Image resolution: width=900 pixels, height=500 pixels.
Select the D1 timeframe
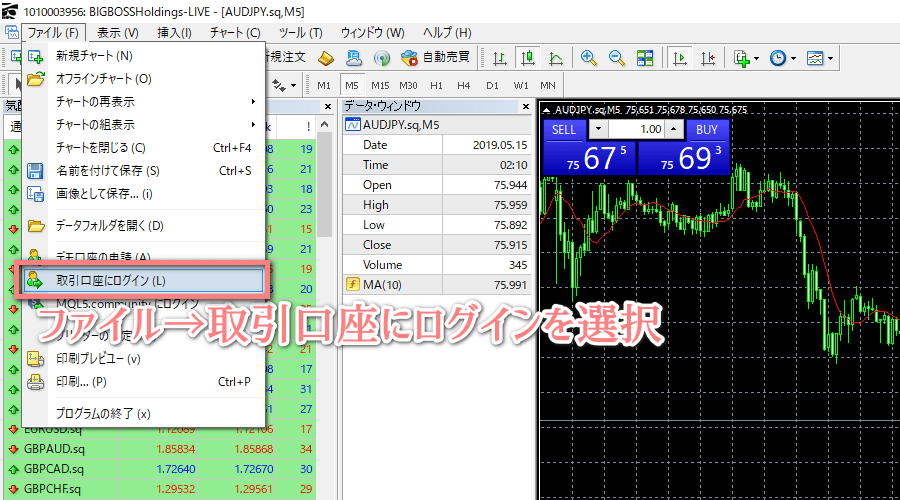pyautogui.click(x=492, y=86)
